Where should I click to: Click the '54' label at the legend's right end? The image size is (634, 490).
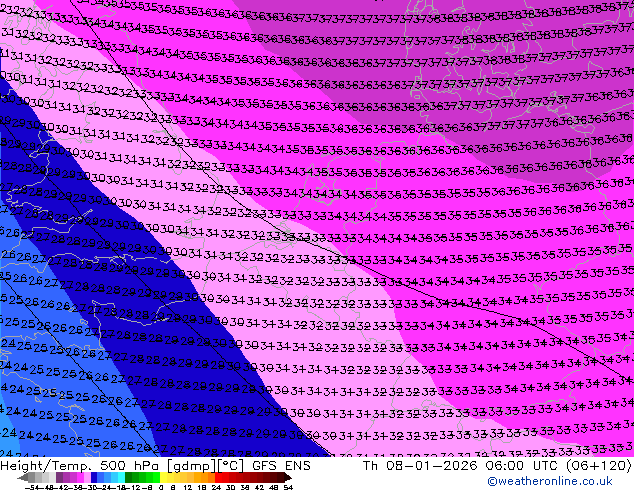click(288, 488)
